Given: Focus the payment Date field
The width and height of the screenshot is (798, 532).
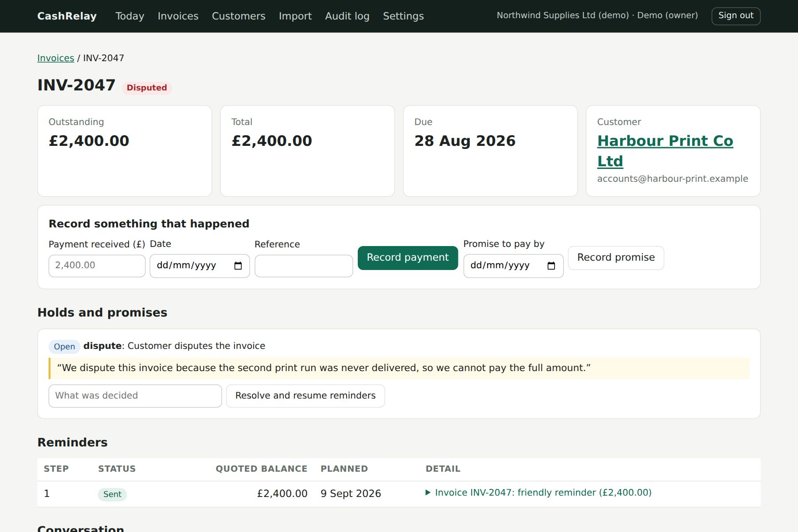Looking at the screenshot, I should (x=199, y=266).
